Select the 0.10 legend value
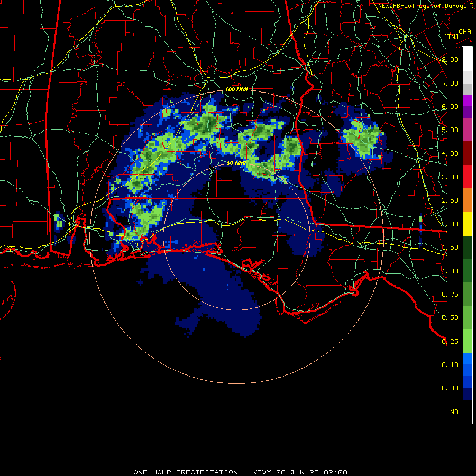476x476 pixels. pos(450,365)
